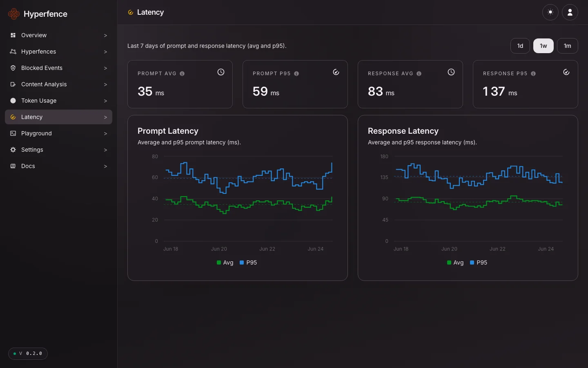The image size is (588, 368).
Task: Click the Response Latency chart title
Action: tap(403, 131)
